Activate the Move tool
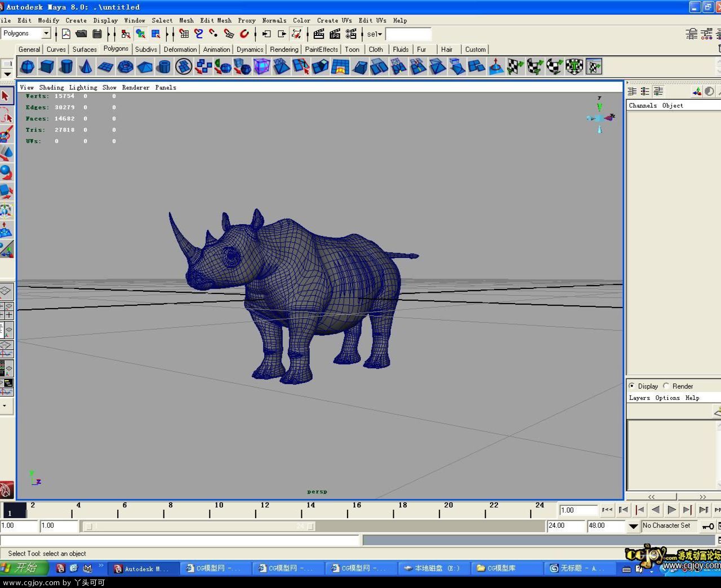The image size is (721, 588). 6,153
